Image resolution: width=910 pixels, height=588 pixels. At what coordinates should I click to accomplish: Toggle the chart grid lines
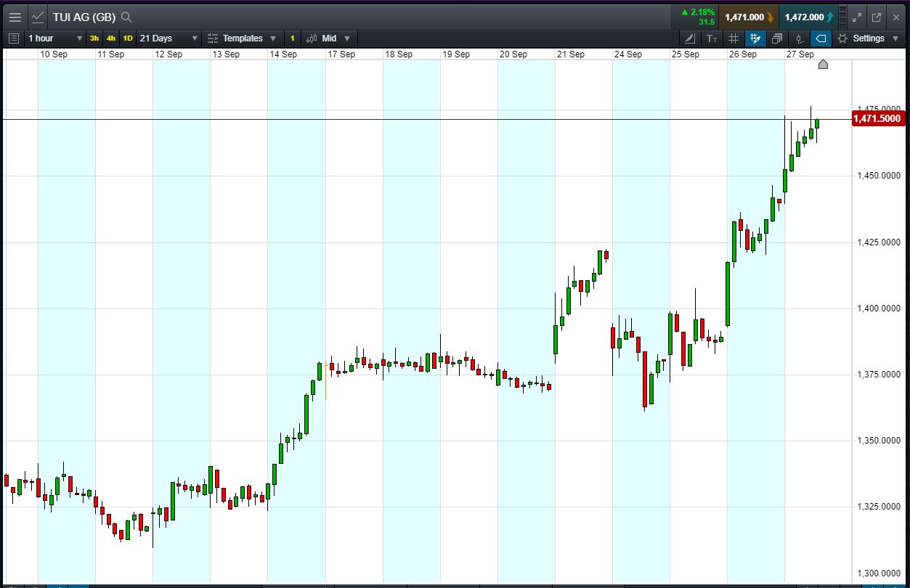(x=734, y=38)
